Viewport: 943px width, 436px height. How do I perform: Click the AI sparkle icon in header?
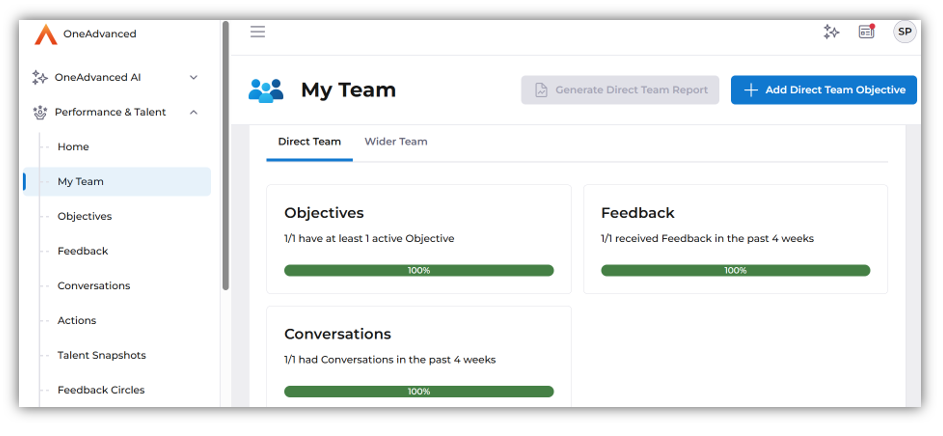pos(831,32)
